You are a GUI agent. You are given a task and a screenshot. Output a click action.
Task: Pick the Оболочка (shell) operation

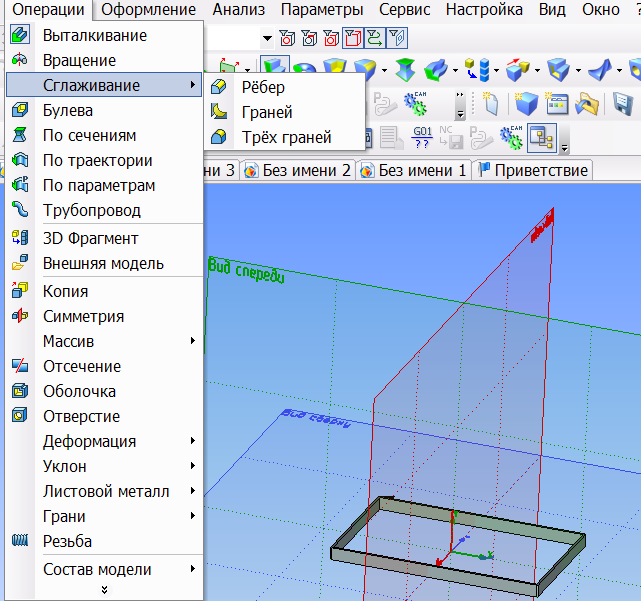coord(79,392)
